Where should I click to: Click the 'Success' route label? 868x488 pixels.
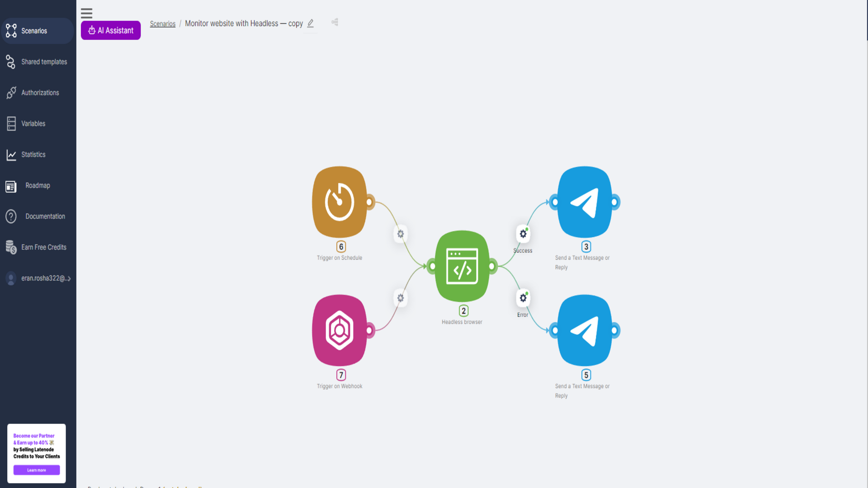click(x=523, y=251)
